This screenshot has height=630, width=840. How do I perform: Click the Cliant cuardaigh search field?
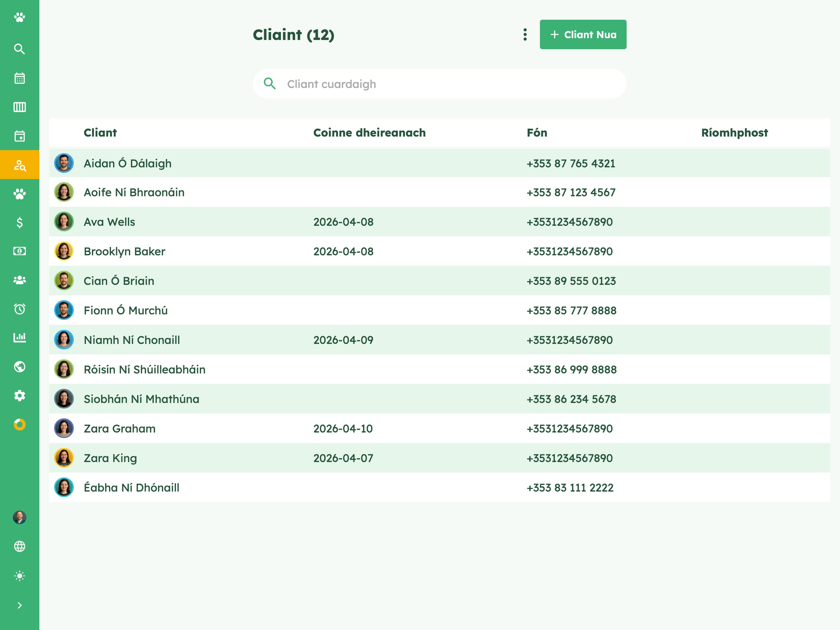[439, 84]
